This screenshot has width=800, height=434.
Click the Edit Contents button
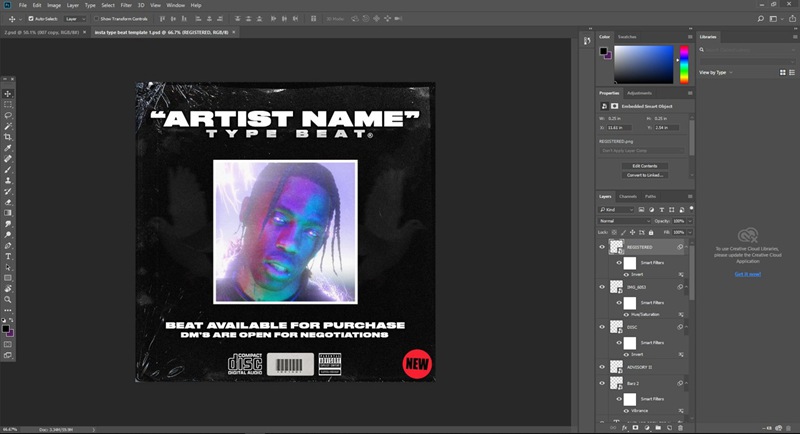point(644,165)
